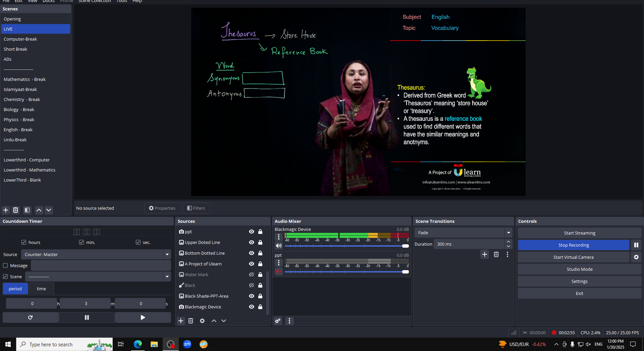Open Zoom app in taskbar

coord(187,344)
